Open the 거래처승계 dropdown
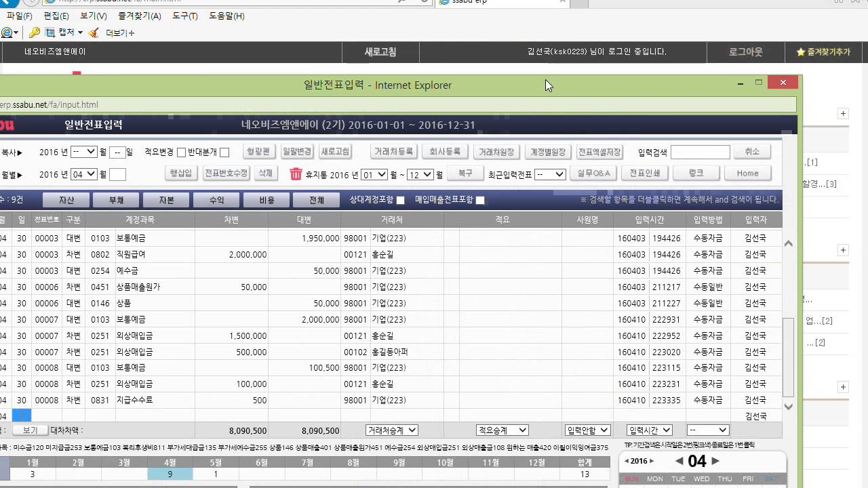Screen dimensions: 868x488 [x=392, y=430]
